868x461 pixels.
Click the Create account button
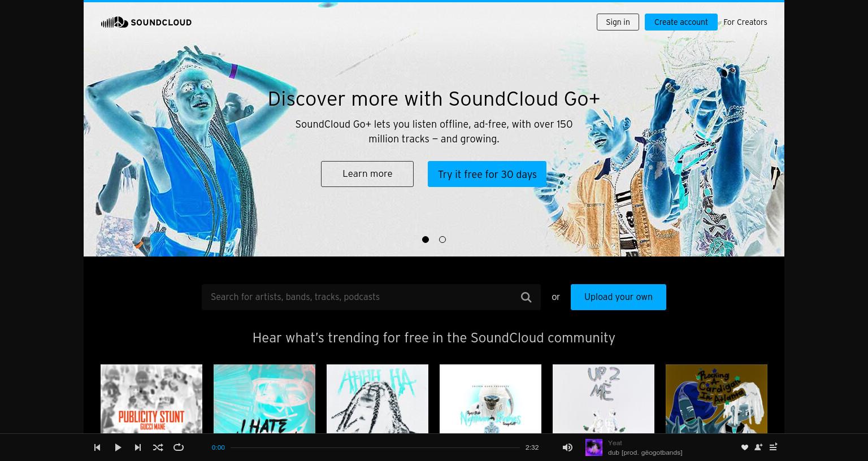pos(681,22)
